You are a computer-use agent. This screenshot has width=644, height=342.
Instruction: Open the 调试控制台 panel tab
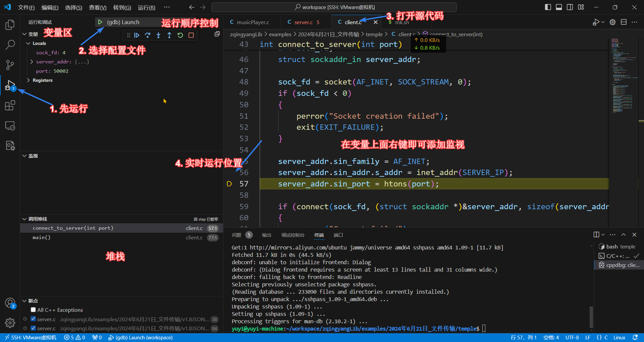point(292,235)
